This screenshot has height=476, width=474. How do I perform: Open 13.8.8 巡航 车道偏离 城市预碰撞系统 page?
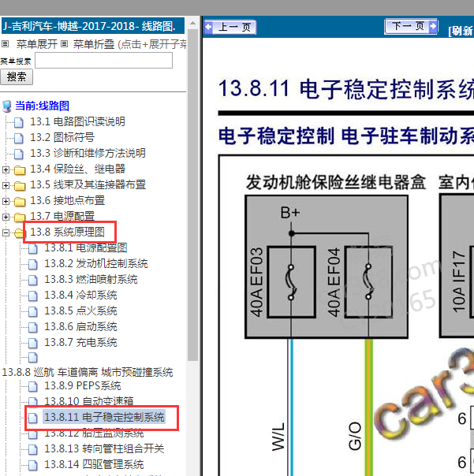88,372
